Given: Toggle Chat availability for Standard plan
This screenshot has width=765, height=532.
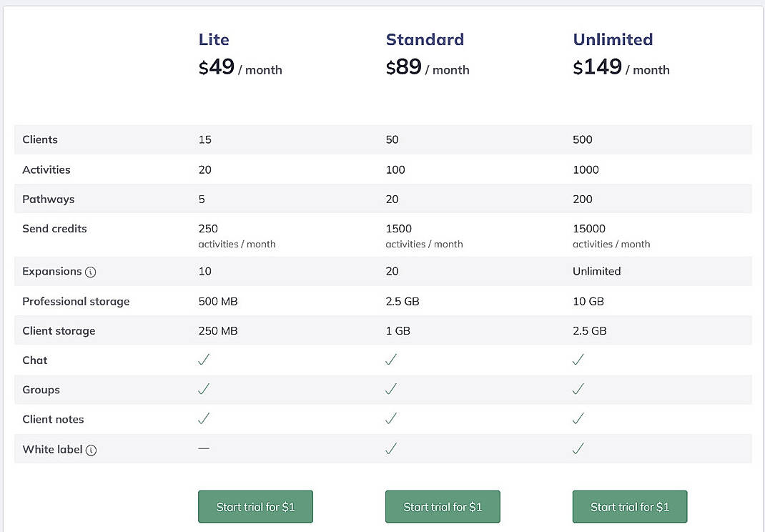Looking at the screenshot, I should (390, 360).
